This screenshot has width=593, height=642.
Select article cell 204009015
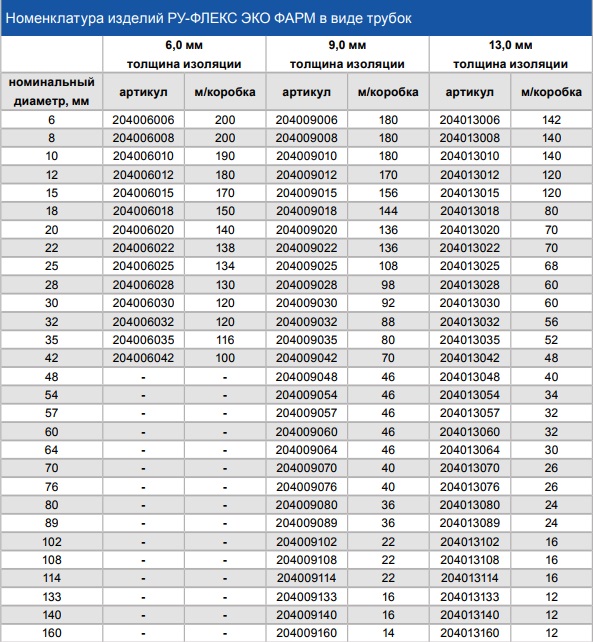coord(306,193)
